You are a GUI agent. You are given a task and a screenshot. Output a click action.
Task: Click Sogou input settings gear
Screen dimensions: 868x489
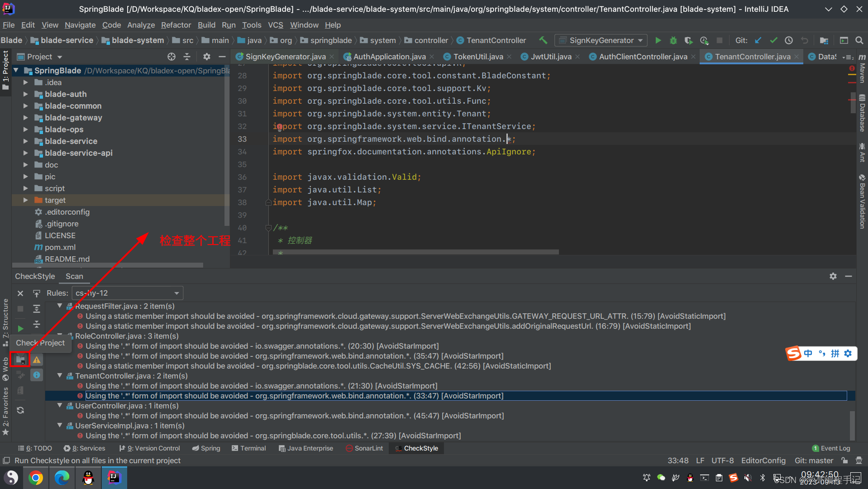point(848,354)
